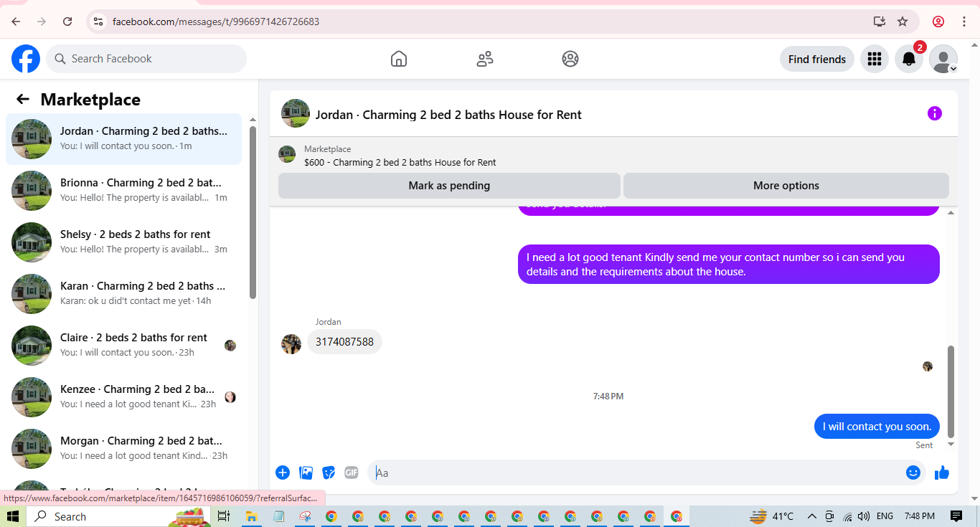The width and height of the screenshot is (980, 527).
Task: Open the Groups icon in the top navigation
Action: pyautogui.click(x=570, y=59)
